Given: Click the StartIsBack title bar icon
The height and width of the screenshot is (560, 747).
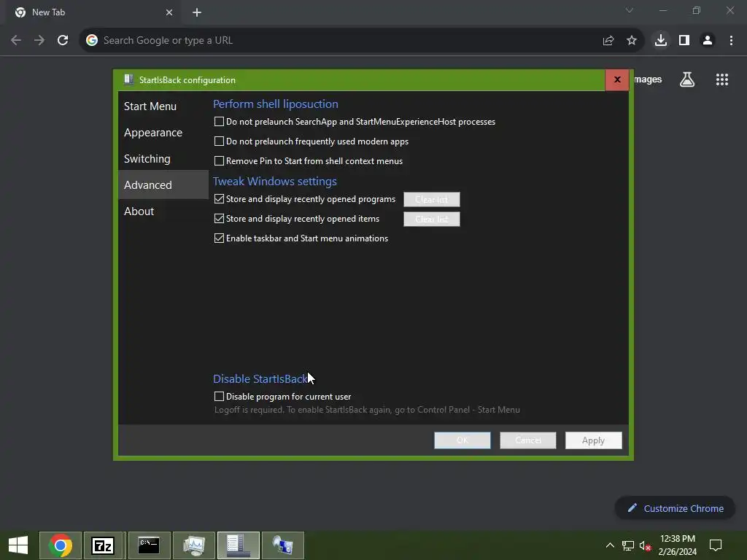Looking at the screenshot, I should [x=128, y=79].
